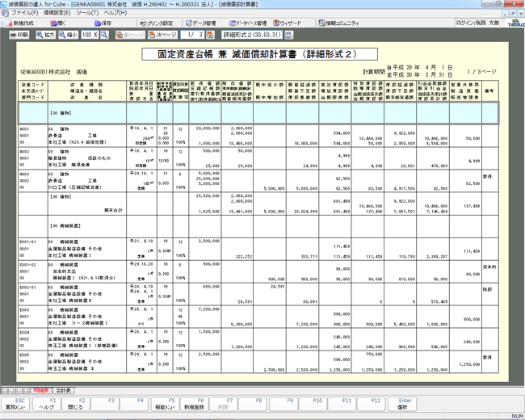Viewport: 525px width, 420px height.
Task: Click the 詳細形式2(30.03.31) format field
Action: click(x=252, y=35)
